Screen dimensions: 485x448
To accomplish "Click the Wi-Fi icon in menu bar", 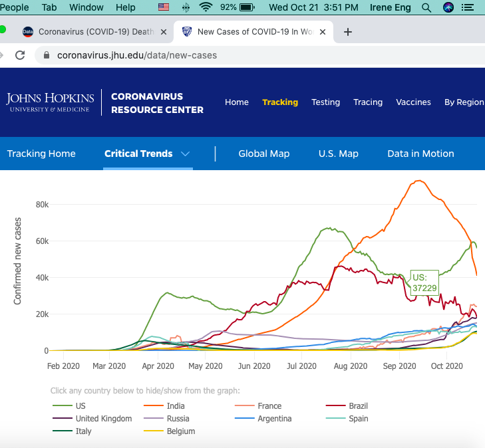I will coord(206,7).
